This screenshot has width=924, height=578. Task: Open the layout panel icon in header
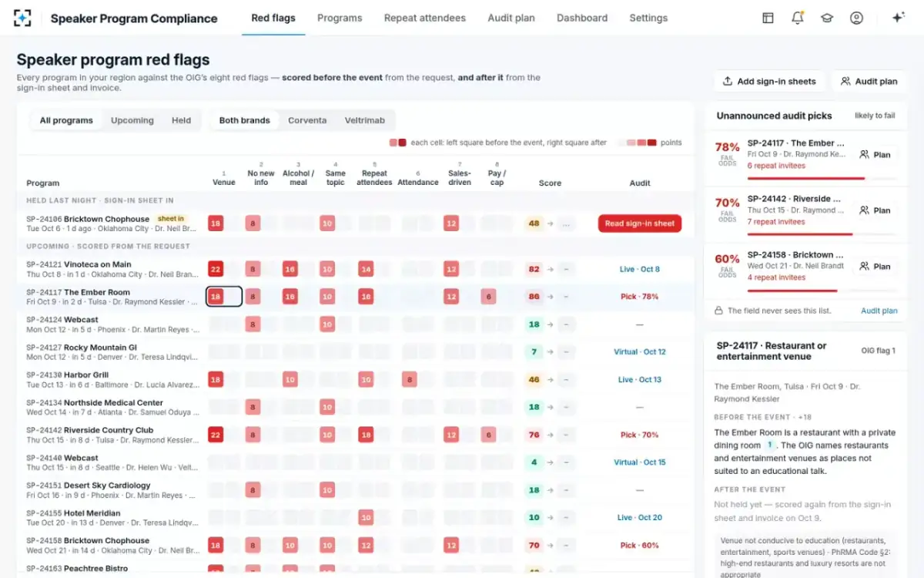click(768, 18)
